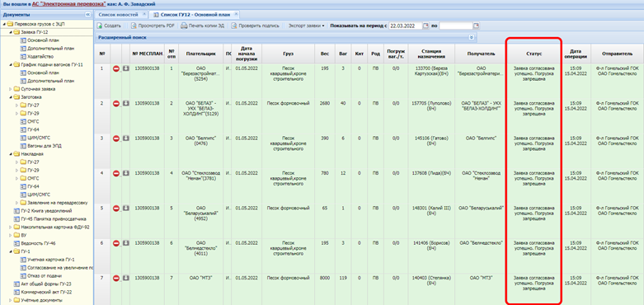This screenshot has width=644, height=305.
Task: Click the empty 'по' end date field
Action: coord(456,26)
